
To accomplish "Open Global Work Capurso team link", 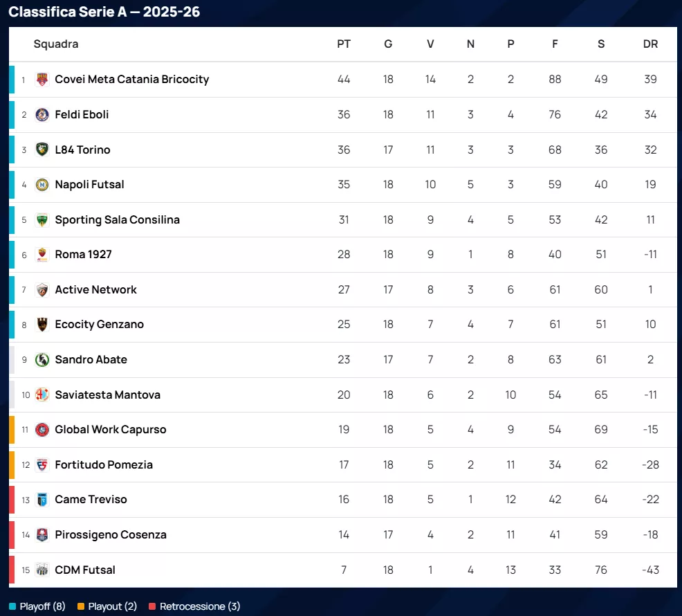I will point(111,430).
